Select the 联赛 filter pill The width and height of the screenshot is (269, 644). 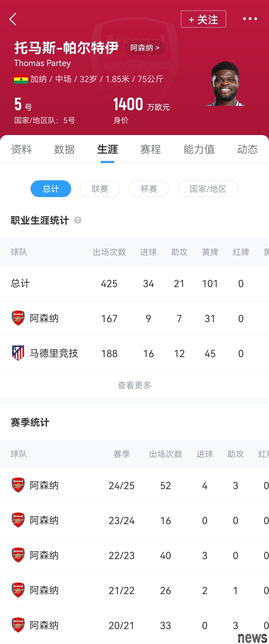pyautogui.click(x=100, y=188)
